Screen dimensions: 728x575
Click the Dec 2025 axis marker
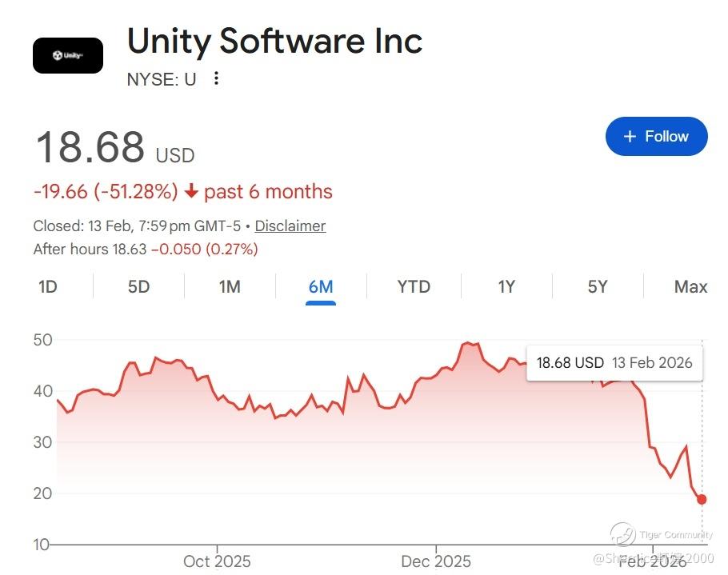tap(436, 561)
